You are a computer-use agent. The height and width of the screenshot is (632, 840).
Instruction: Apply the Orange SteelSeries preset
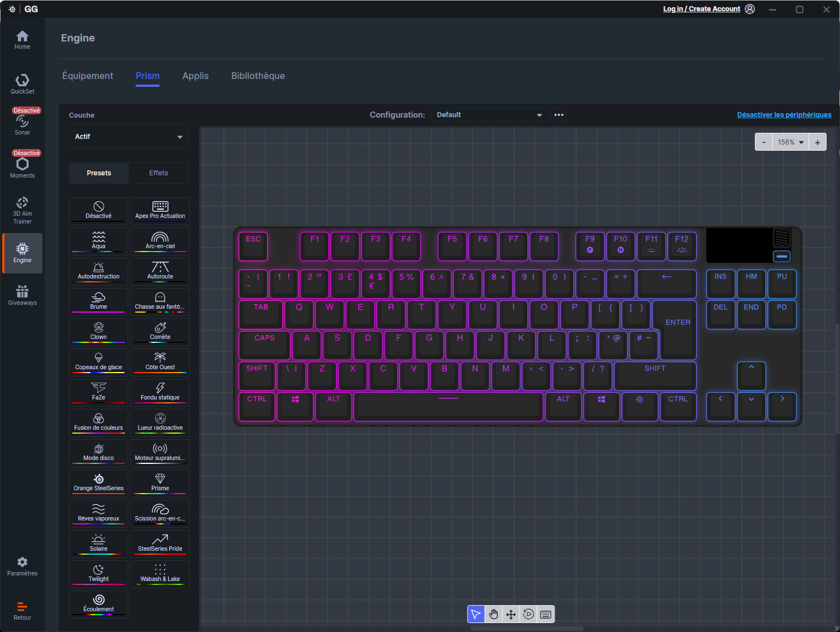[99, 483]
